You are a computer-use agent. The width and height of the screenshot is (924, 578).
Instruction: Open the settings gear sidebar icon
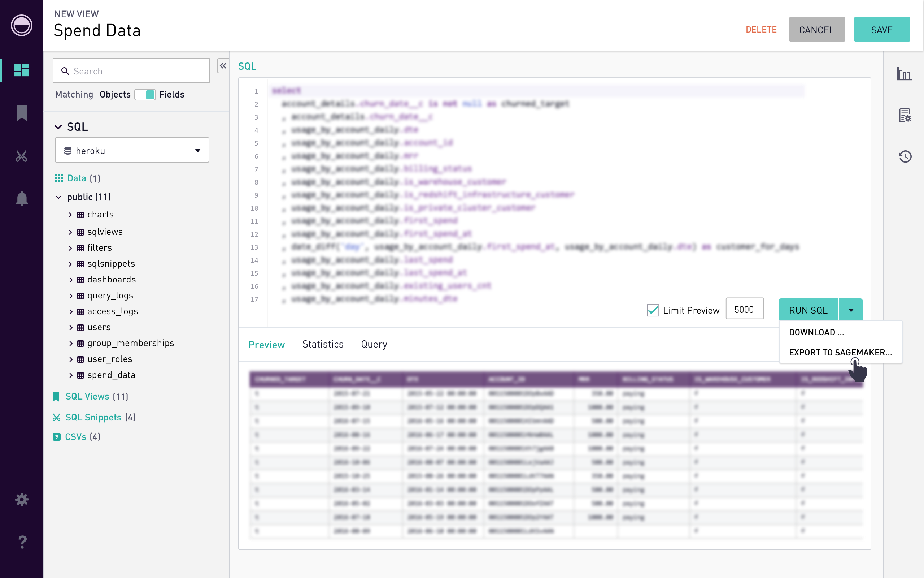pyautogui.click(x=22, y=499)
